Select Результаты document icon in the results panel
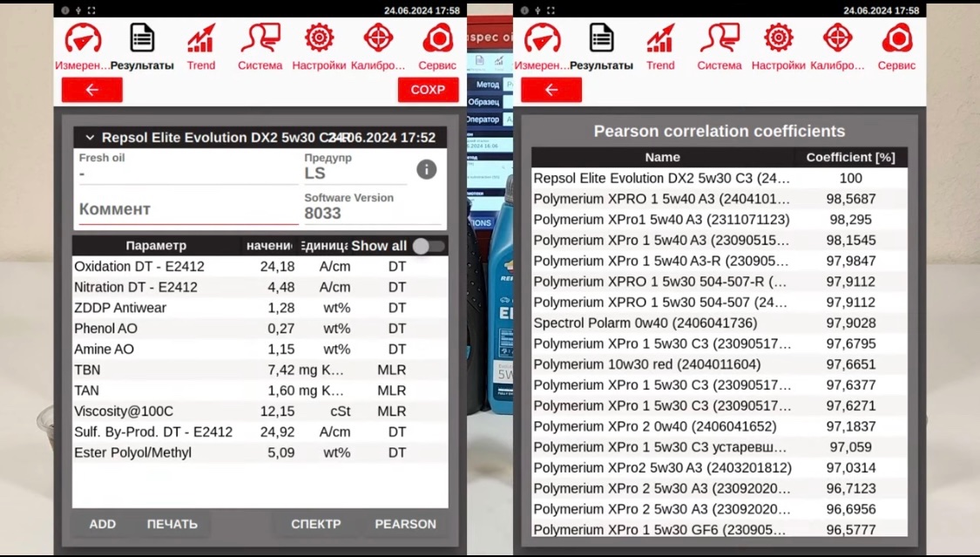 (x=142, y=38)
